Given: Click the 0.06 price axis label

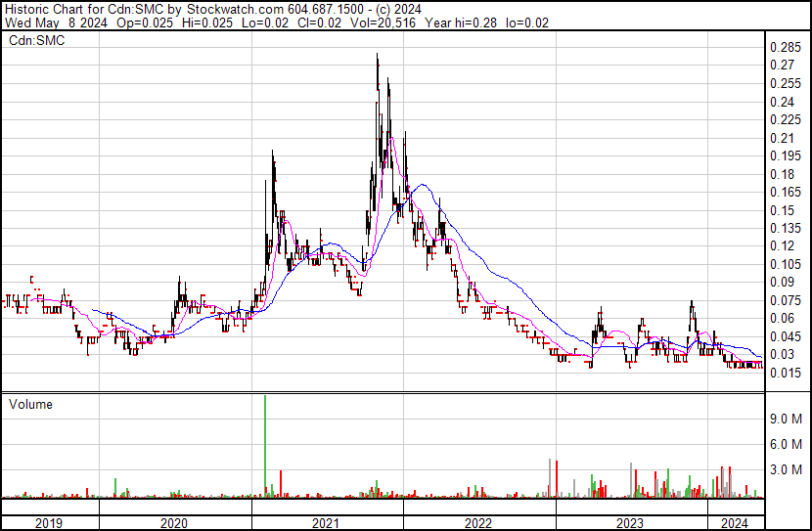Looking at the screenshot, I should (x=782, y=318).
